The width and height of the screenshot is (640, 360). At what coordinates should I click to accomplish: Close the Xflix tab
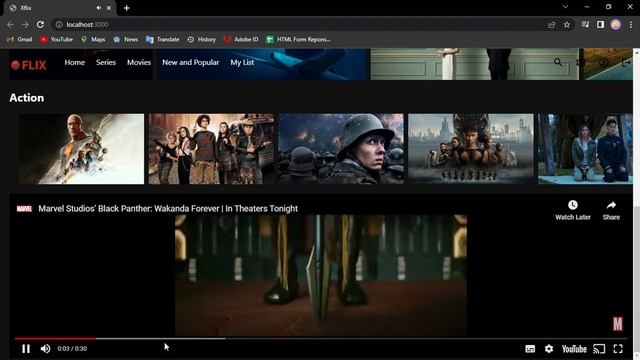click(x=109, y=8)
